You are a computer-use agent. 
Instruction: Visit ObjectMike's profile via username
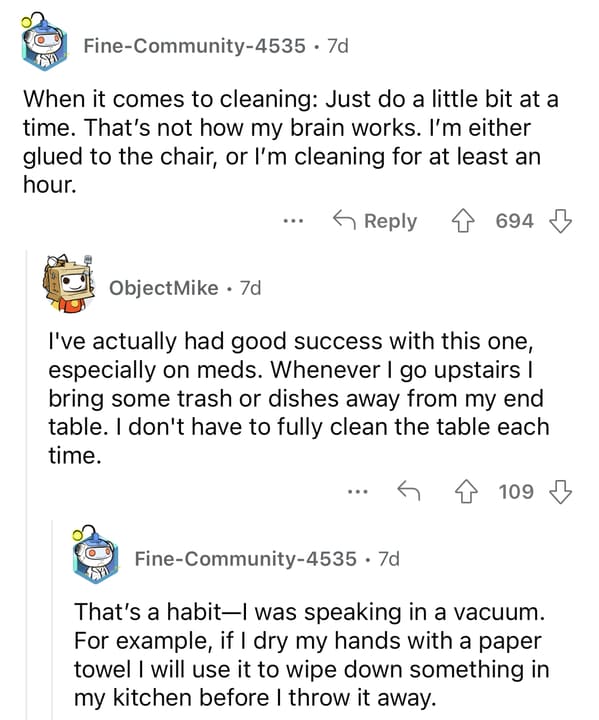(164, 288)
